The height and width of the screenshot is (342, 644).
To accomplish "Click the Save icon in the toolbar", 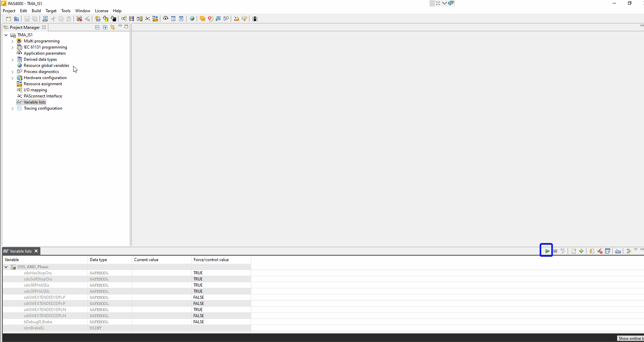I will [x=27, y=19].
